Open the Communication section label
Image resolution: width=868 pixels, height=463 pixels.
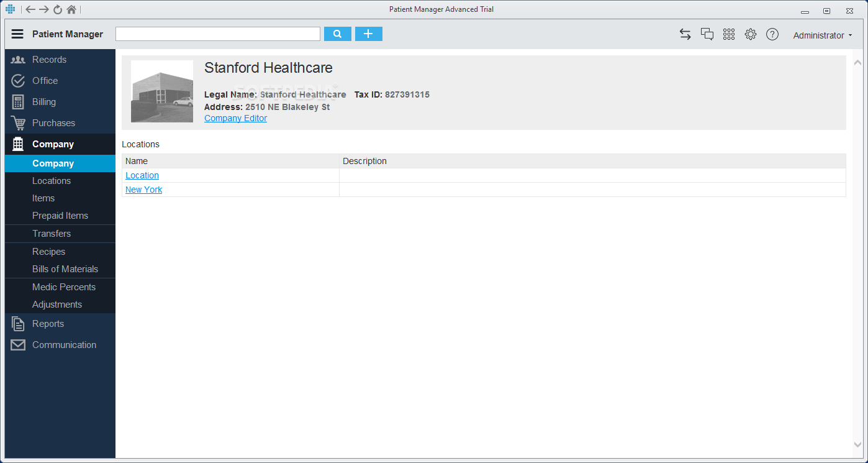(64, 345)
